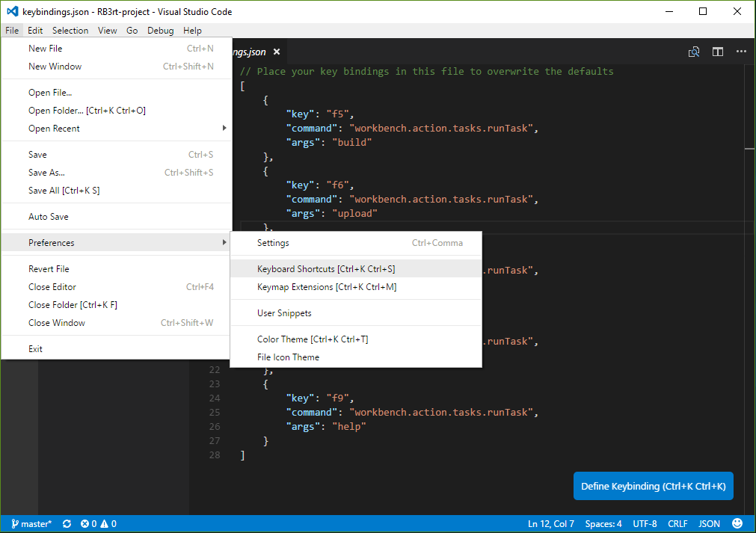Open the Help menu
The image size is (756, 533).
tap(192, 31)
